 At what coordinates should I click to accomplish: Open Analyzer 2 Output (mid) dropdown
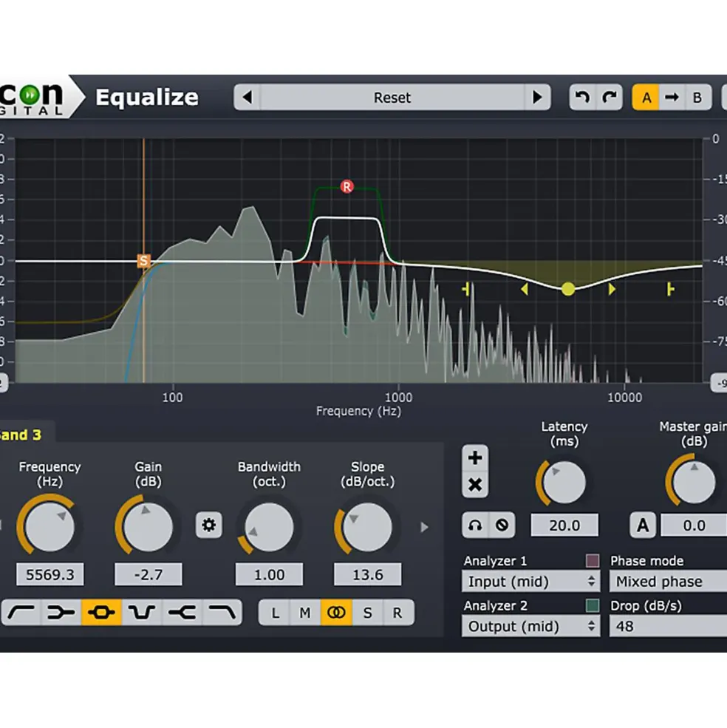click(530, 626)
